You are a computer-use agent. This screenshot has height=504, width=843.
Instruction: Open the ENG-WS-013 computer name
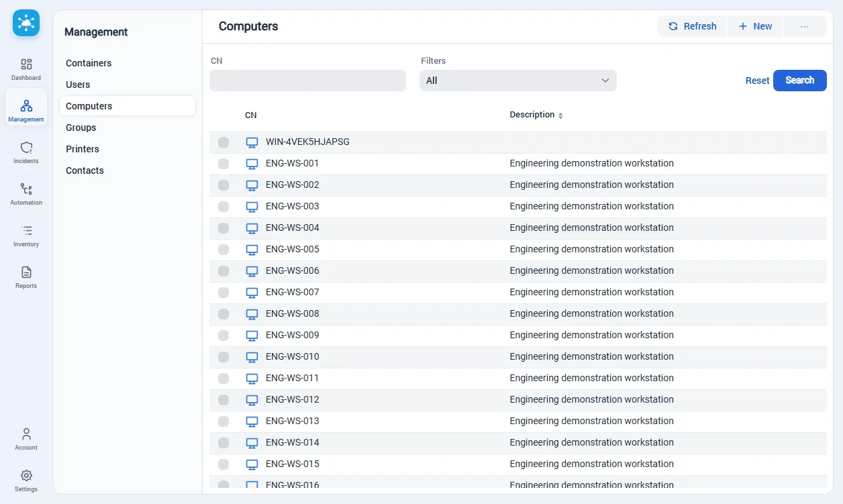(293, 421)
